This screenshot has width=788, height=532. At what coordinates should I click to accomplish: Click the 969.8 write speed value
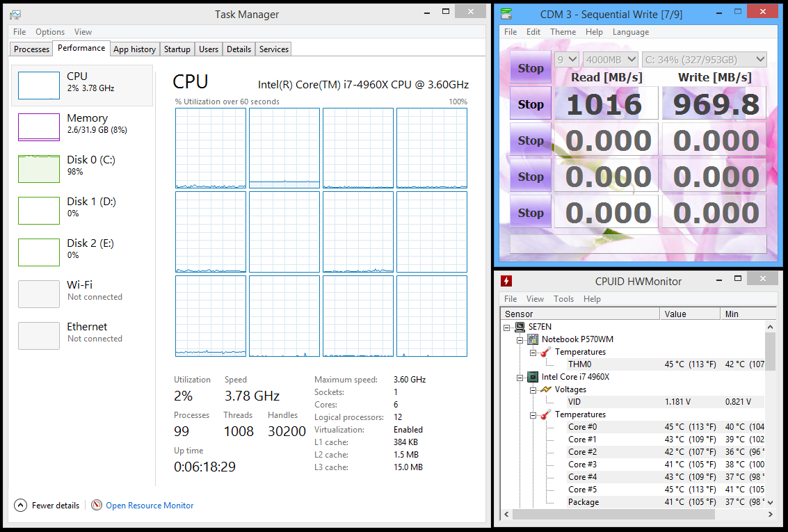tap(715, 104)
